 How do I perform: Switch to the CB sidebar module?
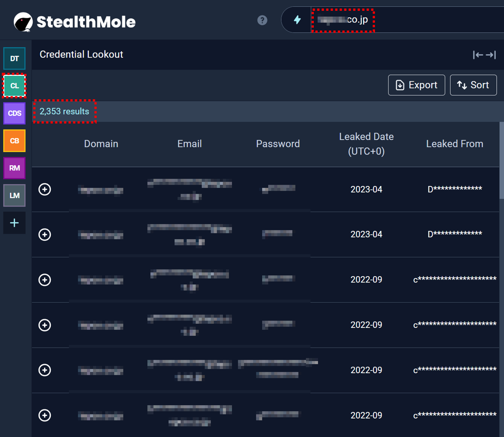coord(14,141)
